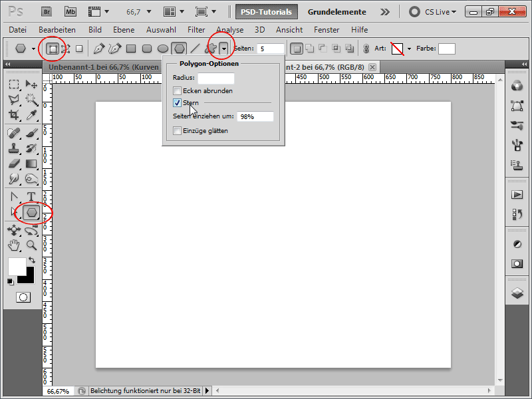The height and width of the screenshot is (399, 532).
Task: Select the Horizontal Type tool
Action: pos(31,197)
